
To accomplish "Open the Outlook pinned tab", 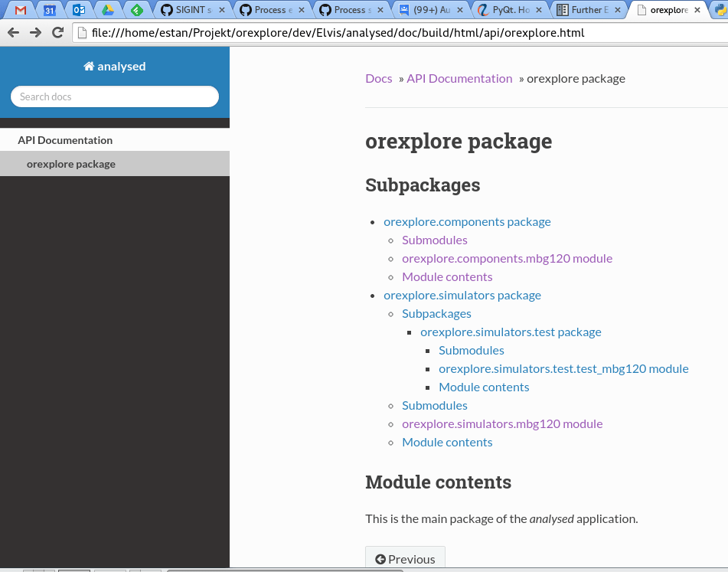I will click(x=79, y=10).
